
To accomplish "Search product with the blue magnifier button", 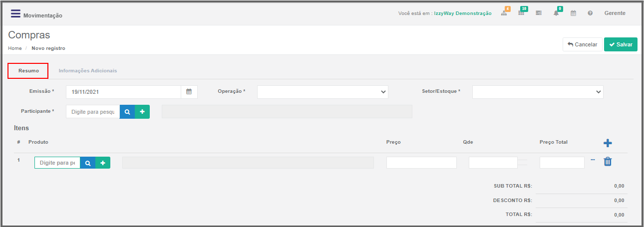I will tap(88, 163).
